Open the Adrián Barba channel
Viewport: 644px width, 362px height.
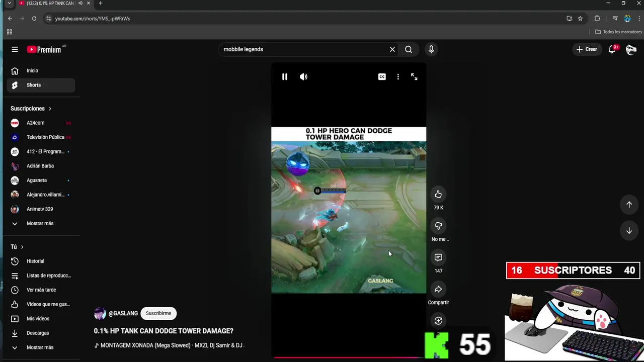(x=41, y=166)
